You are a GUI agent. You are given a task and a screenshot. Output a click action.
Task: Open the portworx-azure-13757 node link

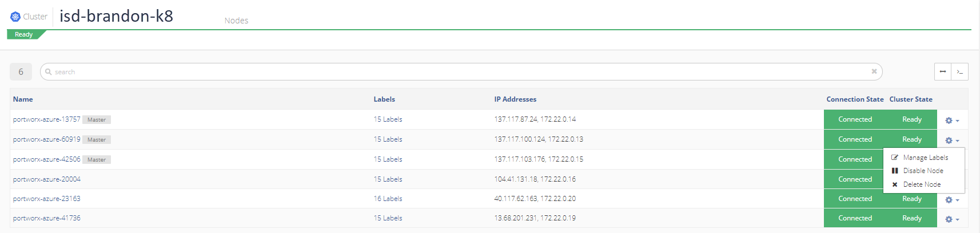47,119
